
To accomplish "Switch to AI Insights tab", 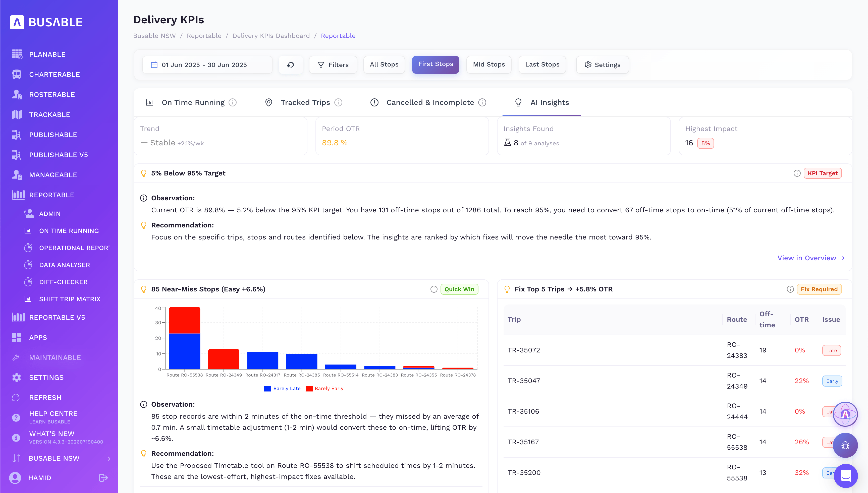I will coord(541,102).
